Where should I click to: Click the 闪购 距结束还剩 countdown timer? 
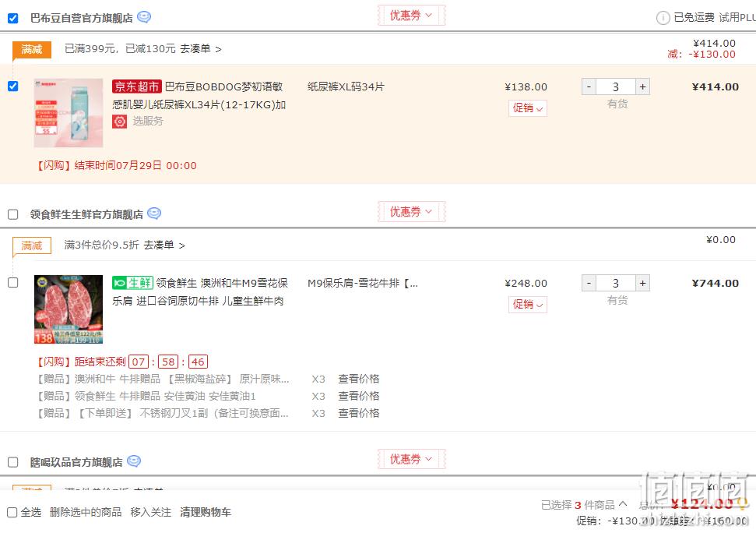tap(122, 362)
